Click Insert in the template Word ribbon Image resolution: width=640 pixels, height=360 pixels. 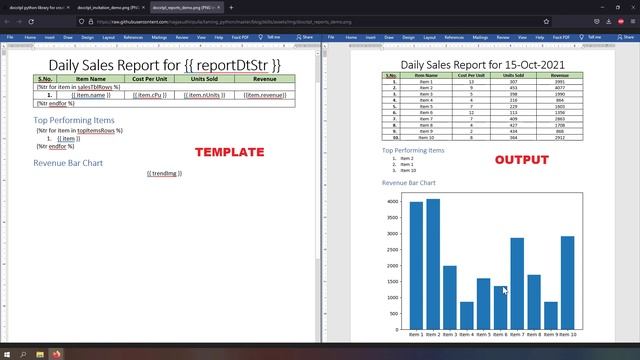[49, 37]
